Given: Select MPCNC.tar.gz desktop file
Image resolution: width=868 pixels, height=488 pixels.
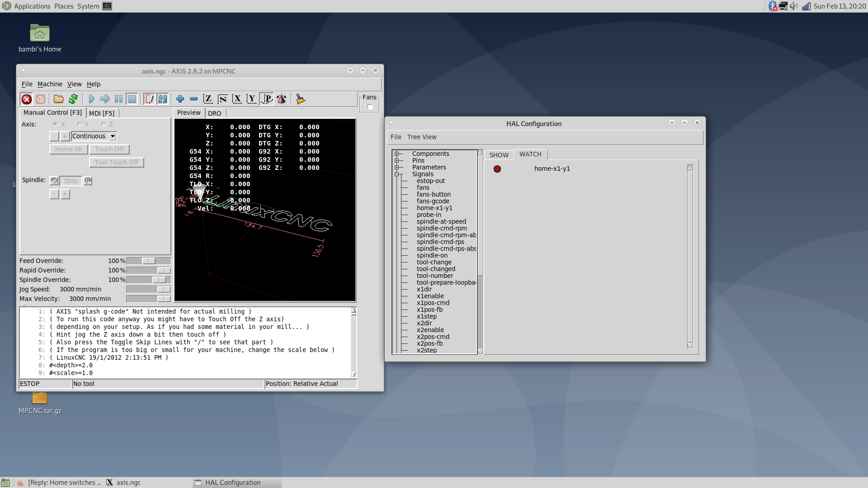Looking at the screenshot, I should click(x=40, y=404).
